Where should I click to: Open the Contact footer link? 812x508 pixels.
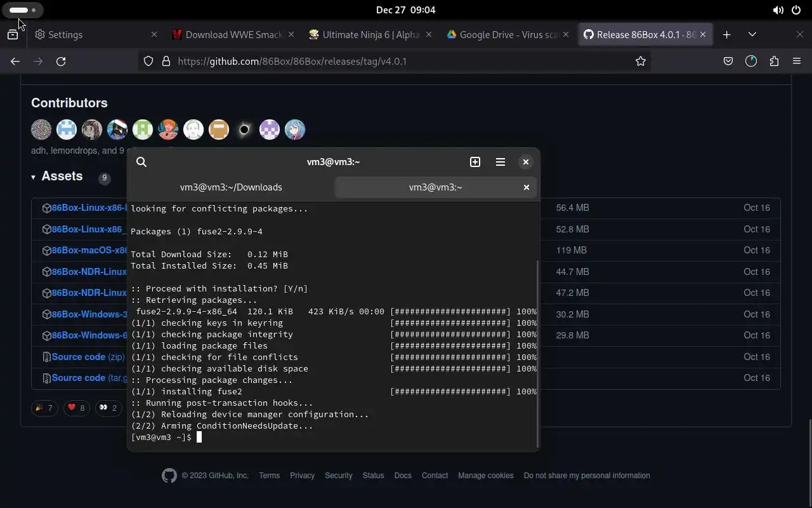pyautogui.click(x=435, y=476)
